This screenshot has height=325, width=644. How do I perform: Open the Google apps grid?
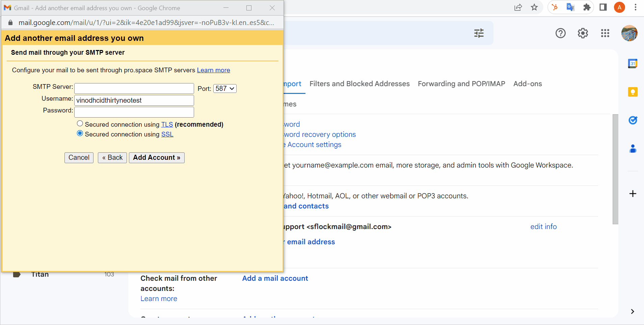(605, 33)
